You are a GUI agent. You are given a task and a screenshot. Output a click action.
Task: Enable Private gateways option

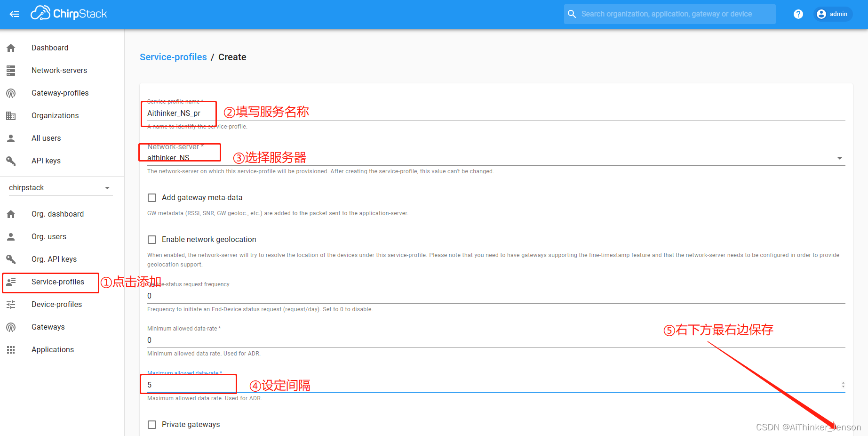point(152,424)
